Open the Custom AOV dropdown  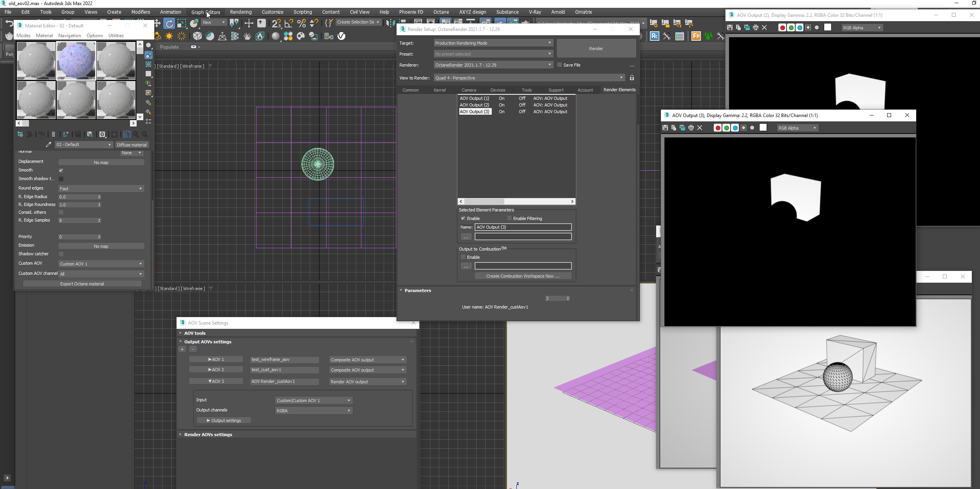coord(101,264)
